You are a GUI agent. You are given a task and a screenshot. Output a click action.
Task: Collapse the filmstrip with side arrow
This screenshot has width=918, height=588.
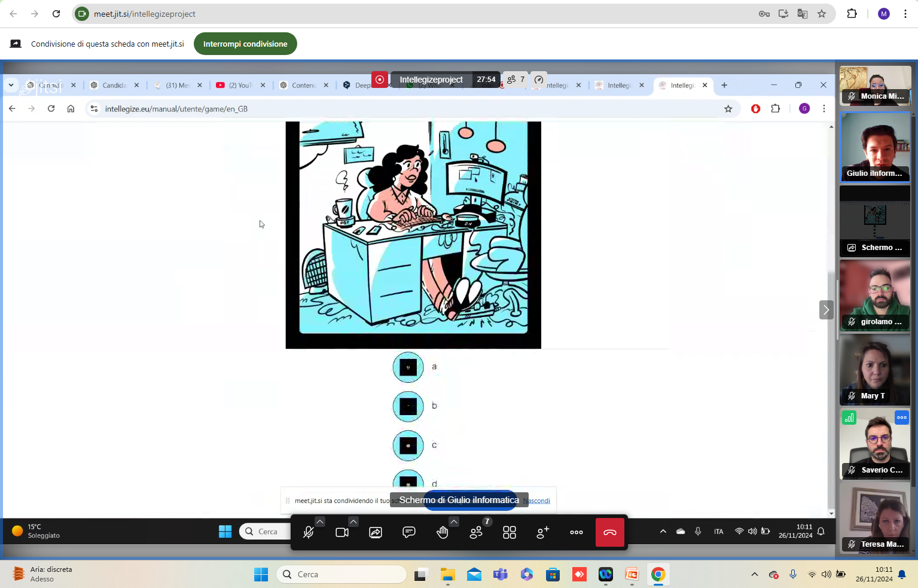pos(826,310)
